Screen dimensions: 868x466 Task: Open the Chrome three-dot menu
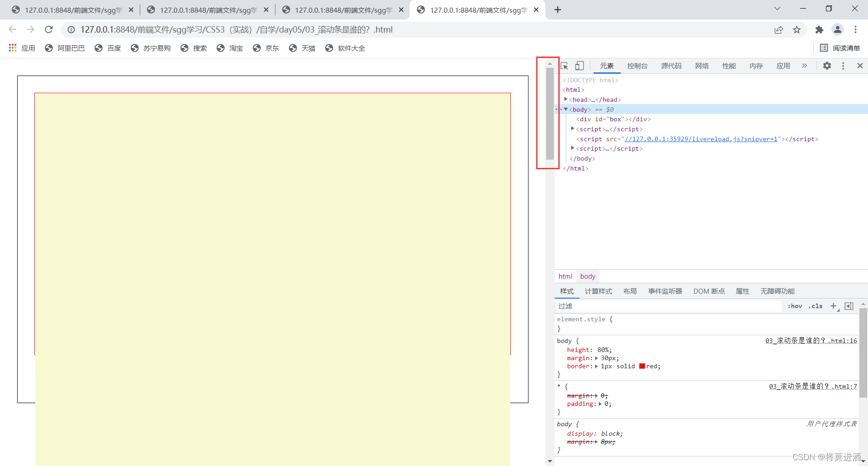coord(855,30)
